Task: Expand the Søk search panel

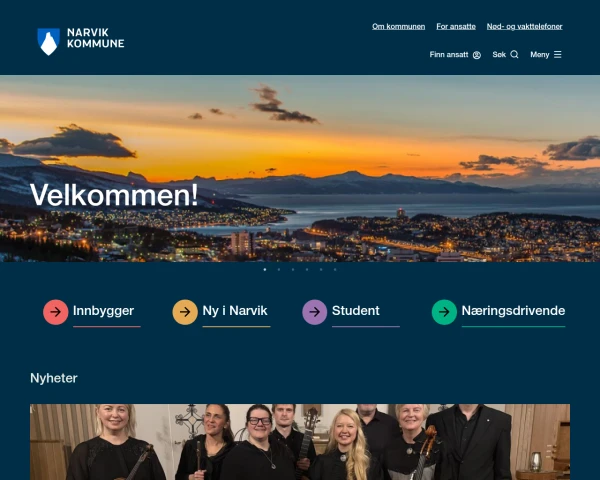Action: (505, 55)
